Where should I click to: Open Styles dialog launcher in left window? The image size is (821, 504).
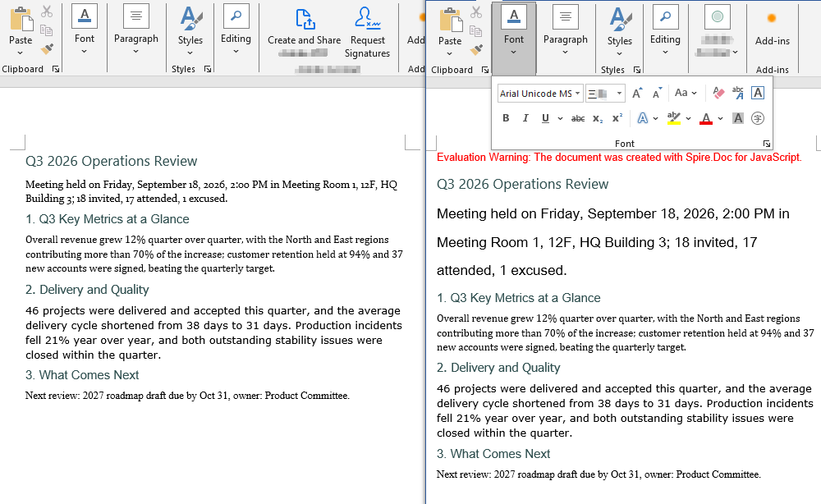(208, 69)
